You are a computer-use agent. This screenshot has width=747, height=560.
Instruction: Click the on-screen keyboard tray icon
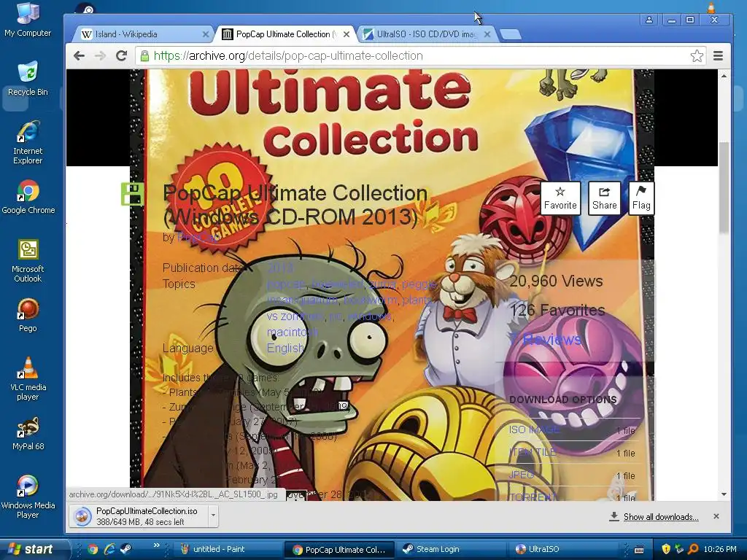pos(639,550)
